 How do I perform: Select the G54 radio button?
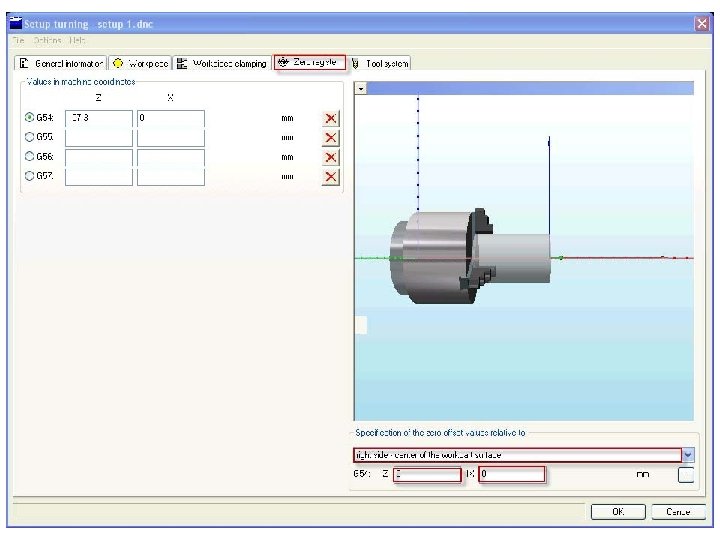coord(29,118)
